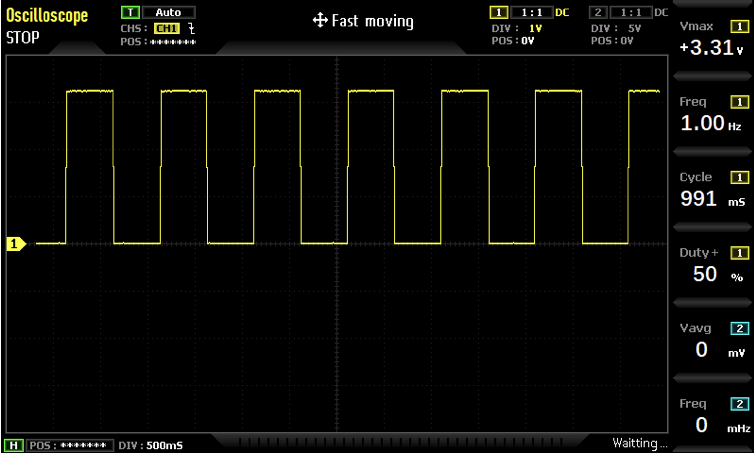Click the channel 2 POS 0V value
The height and width of the screenshot is (456, 754).
pos(627,41)
